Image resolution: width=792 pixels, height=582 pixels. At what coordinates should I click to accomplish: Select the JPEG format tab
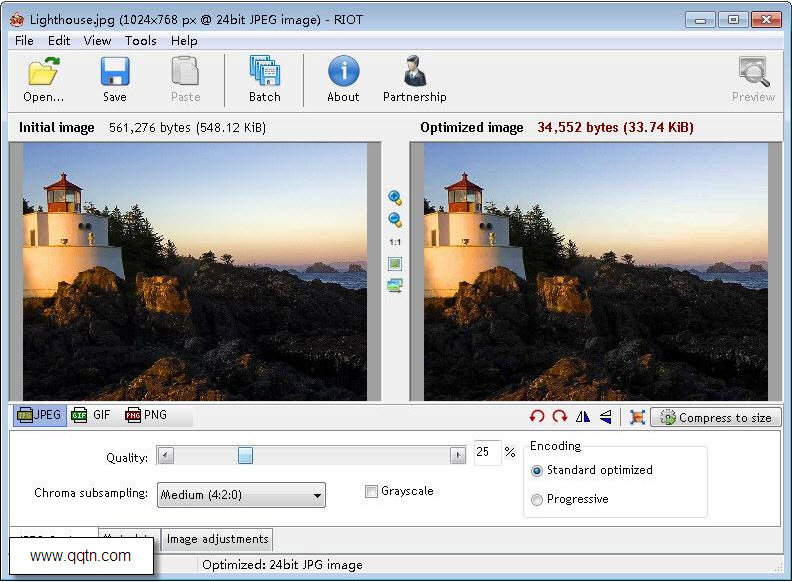coord(39,415)
